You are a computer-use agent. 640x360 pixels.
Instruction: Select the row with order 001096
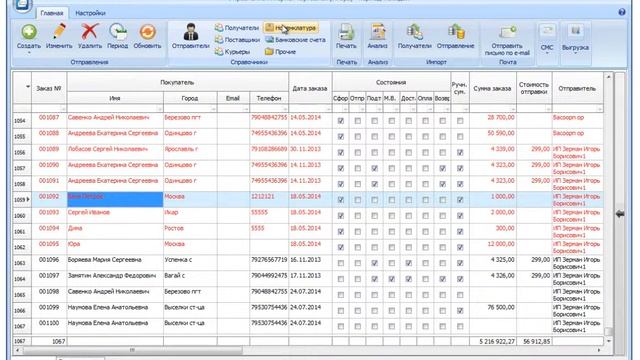tap(308, 263)
